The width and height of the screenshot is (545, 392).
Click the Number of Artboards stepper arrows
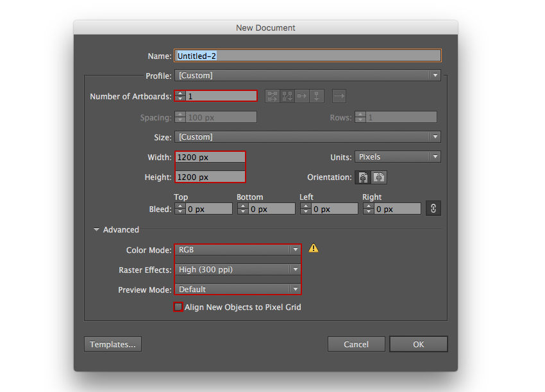click(180, 96)
